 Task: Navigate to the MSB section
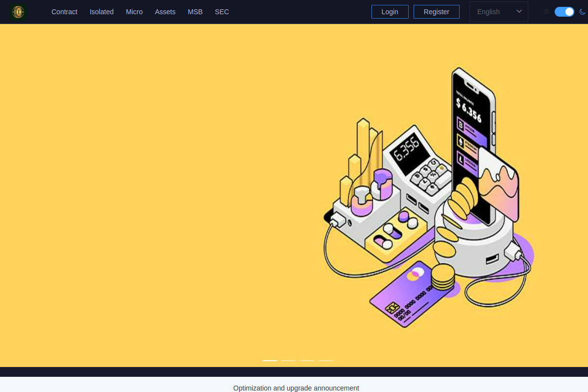(195, 12)
